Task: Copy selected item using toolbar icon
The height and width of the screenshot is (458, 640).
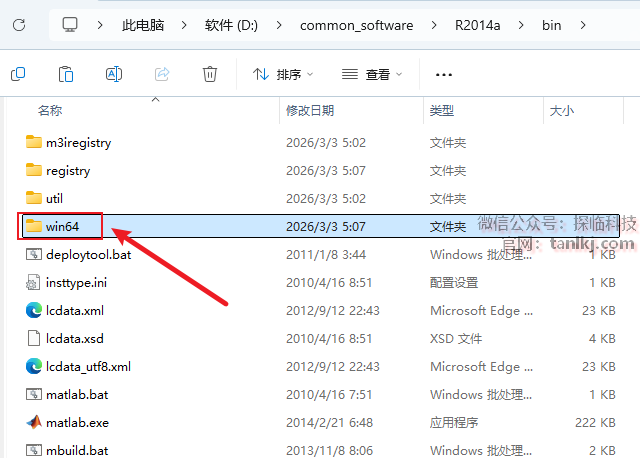Action: (18, 74)
